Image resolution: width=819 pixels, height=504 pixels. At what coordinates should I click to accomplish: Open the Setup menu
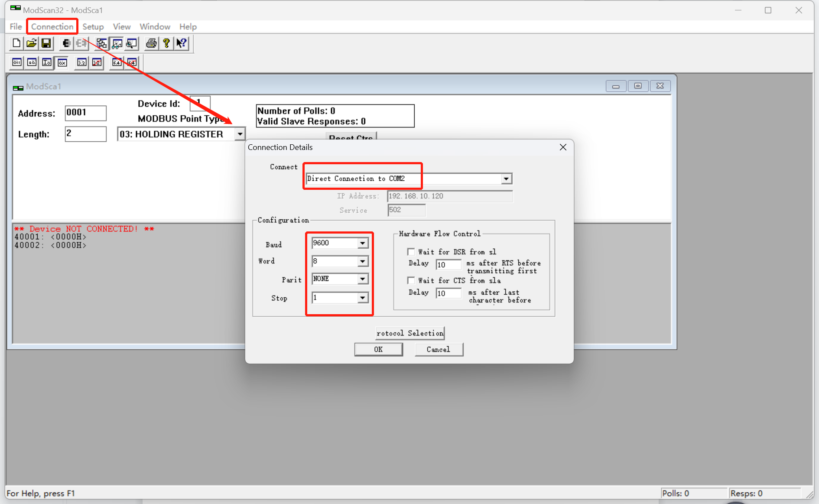click(x=93, y=26)
